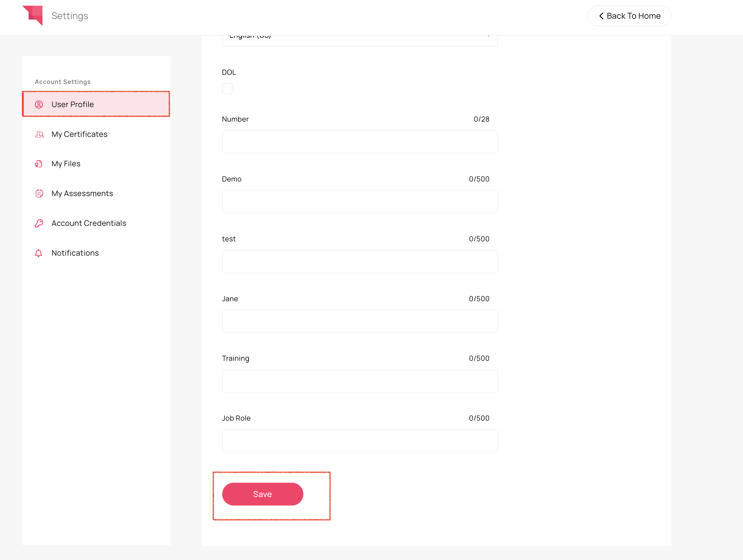This screenshot has width=743, height=560.
Task: Click the Back To Home button
Action: (629, 16)
